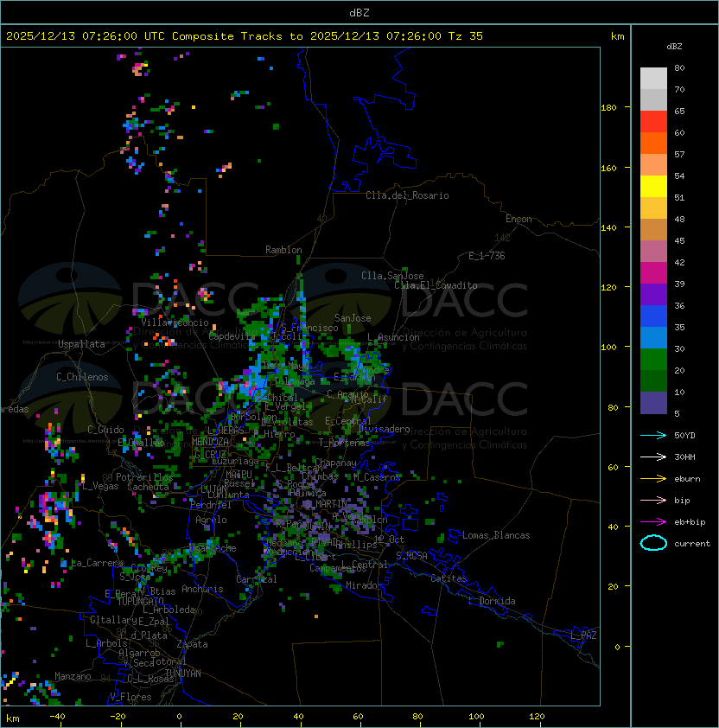
Task: Click the 'Manzano' place label
Action: point(73,676)
